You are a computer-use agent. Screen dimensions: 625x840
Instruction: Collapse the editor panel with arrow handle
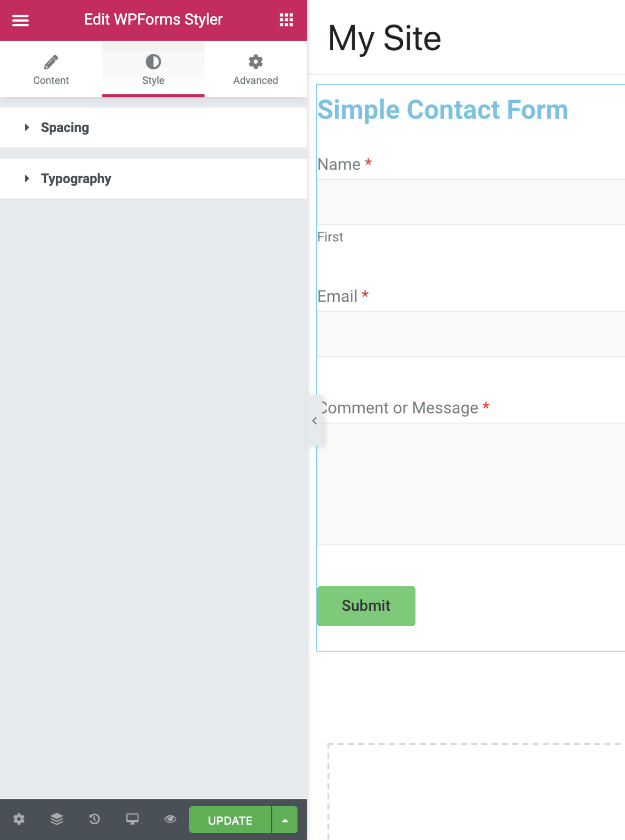(x=314, y=421)
